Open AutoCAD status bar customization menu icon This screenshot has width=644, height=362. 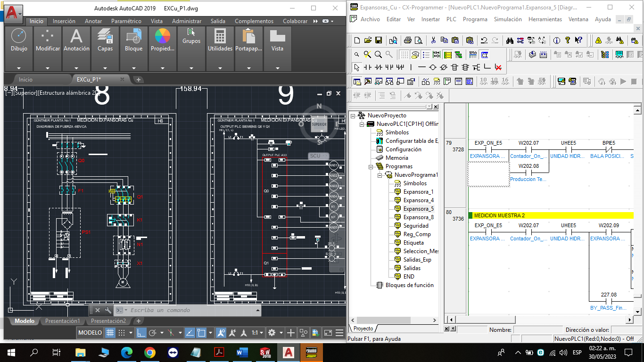pos(339,333)
